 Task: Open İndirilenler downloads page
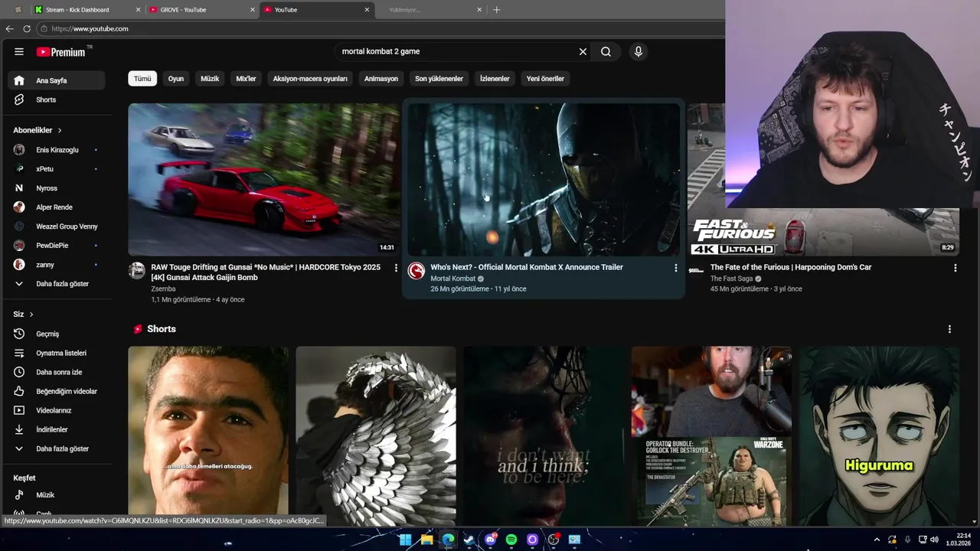[57, 429]
